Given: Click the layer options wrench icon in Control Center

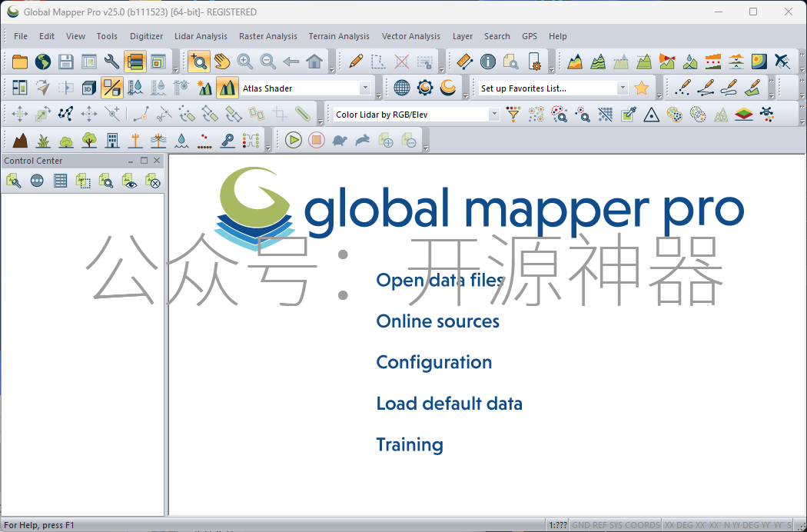Looking at the screenshot, I should pos(13,181).
